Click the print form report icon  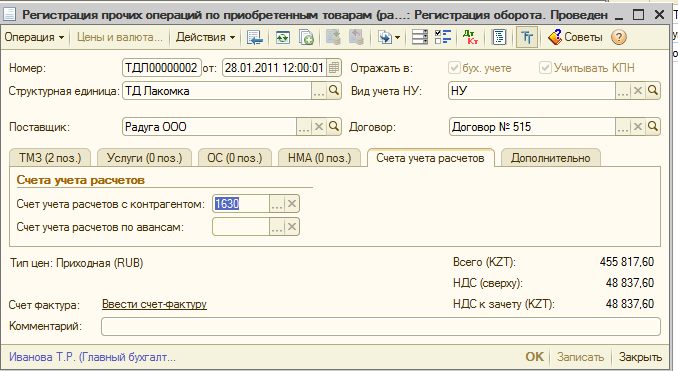499,37
